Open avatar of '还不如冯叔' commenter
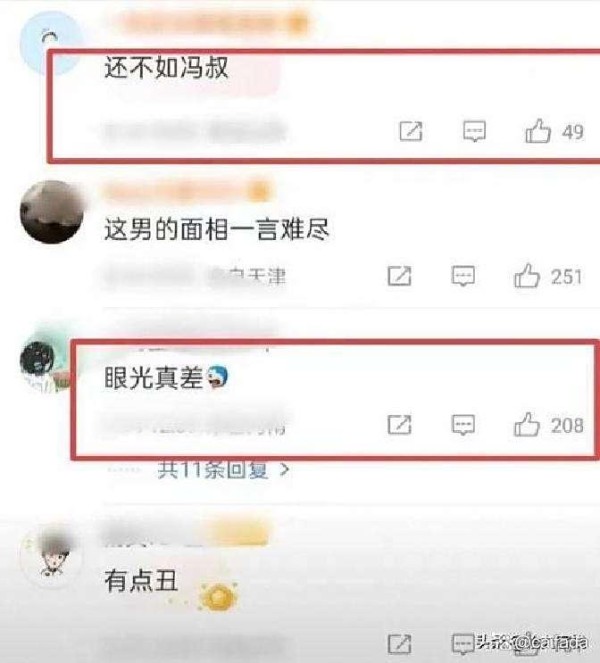This screenshot has width=600, height=663. pos(50,42)
